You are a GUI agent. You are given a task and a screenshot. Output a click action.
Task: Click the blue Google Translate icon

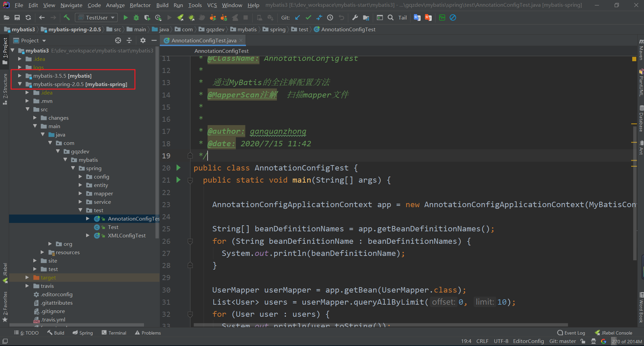417,17
